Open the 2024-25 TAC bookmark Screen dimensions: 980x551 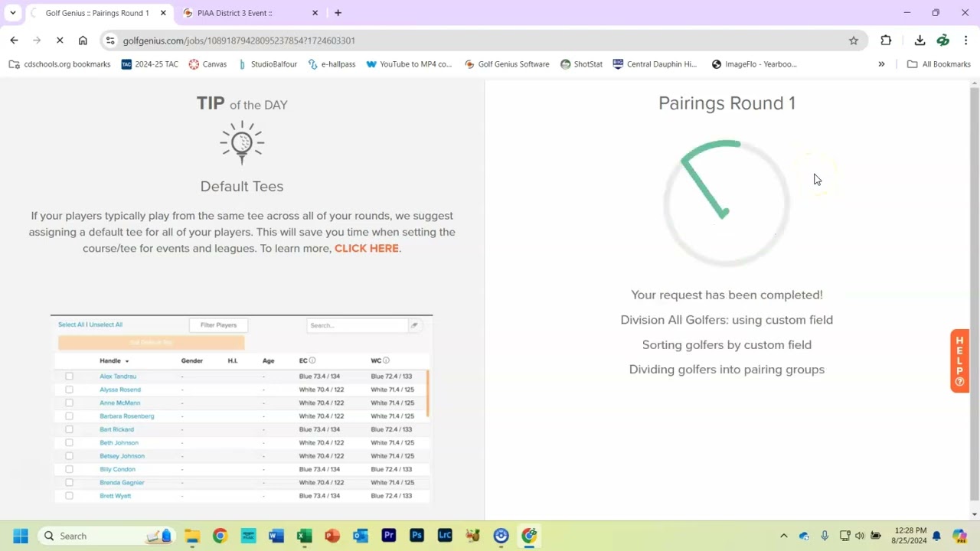149,64
